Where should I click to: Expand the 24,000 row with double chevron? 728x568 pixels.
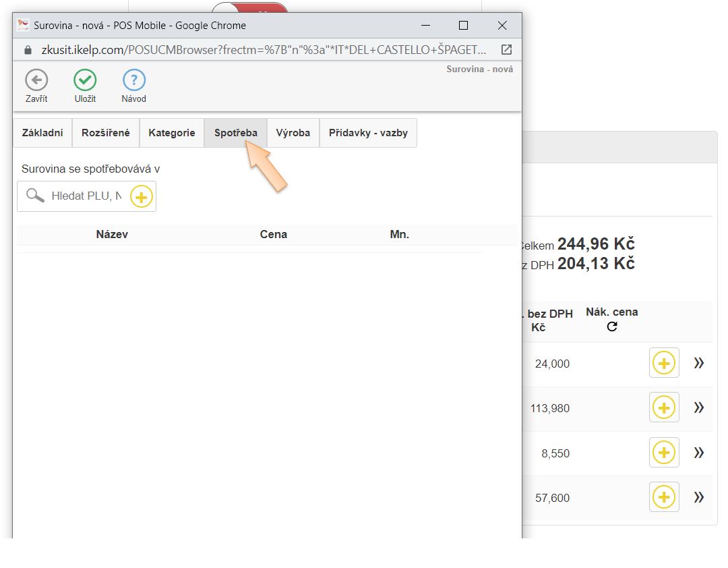point(699,364)
